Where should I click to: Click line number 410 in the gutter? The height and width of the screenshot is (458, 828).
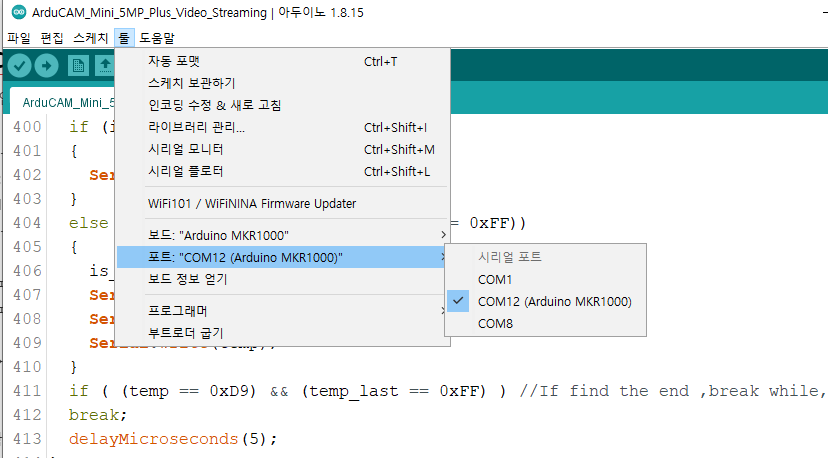point(27,367)
